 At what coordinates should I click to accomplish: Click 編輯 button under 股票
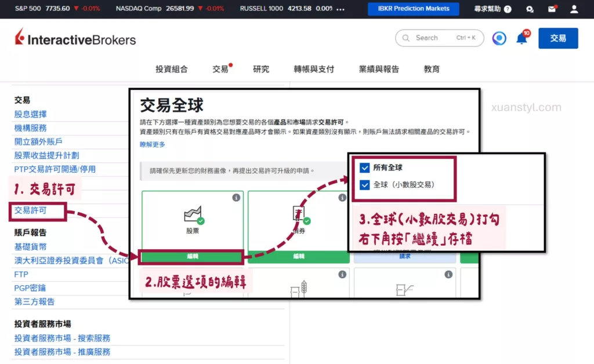pos(193,257)
